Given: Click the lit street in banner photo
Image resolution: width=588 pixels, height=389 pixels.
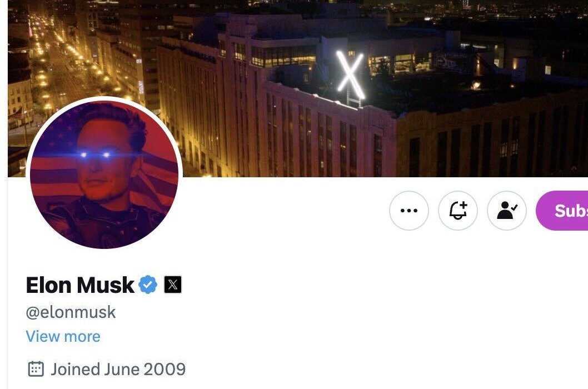Looking at the screenshot, I should (60, 68).
